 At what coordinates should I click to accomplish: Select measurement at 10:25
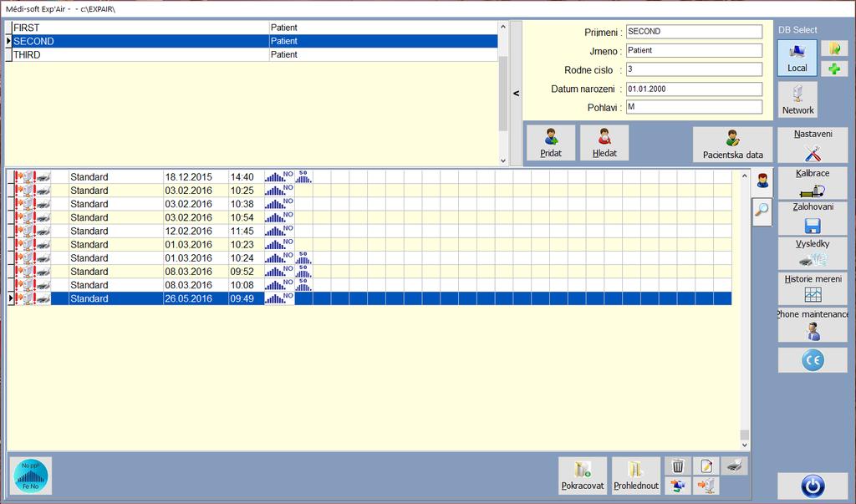369,191
